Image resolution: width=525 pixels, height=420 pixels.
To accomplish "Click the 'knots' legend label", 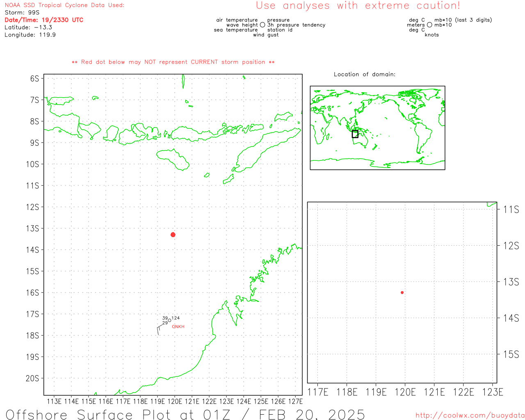I will pos(432,35).
